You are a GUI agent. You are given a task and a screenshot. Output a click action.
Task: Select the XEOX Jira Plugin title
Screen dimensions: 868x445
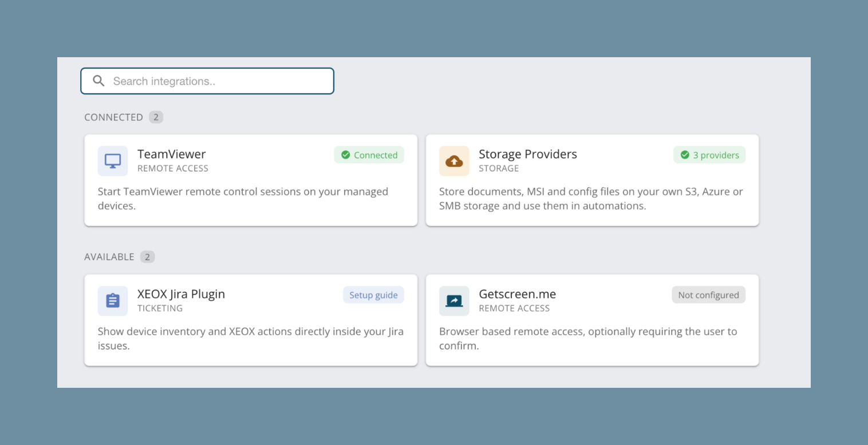click(182, 294)
